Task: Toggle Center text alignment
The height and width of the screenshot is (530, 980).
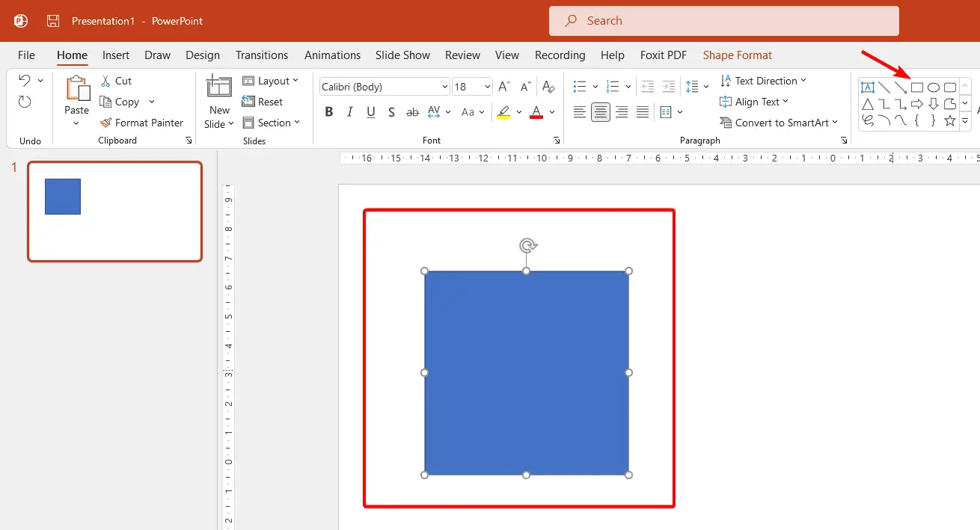Action: 601,112
